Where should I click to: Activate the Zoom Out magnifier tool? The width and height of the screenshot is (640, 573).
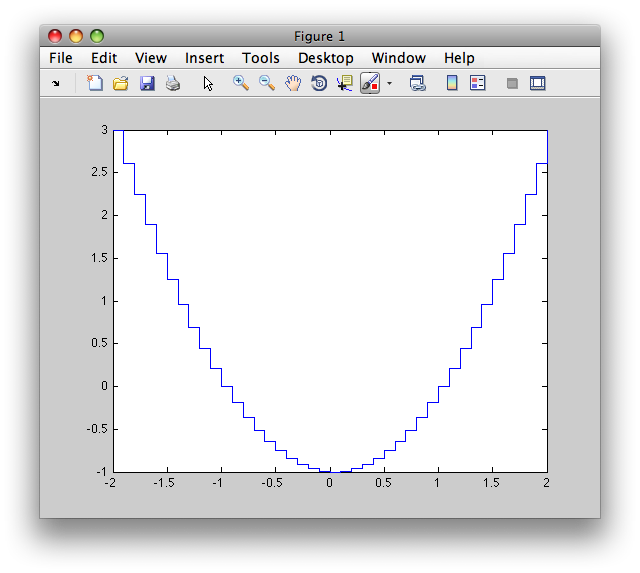click(267, 83)
